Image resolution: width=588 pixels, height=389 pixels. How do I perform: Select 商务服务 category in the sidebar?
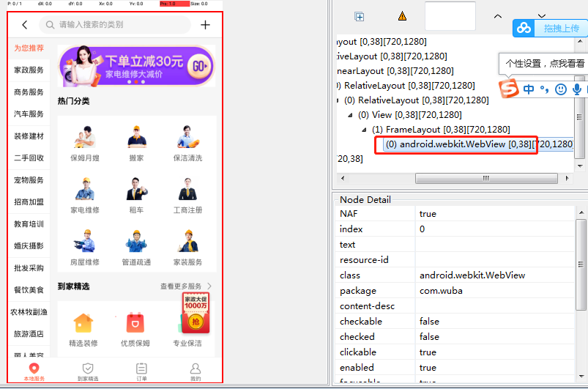coord(29,92)
